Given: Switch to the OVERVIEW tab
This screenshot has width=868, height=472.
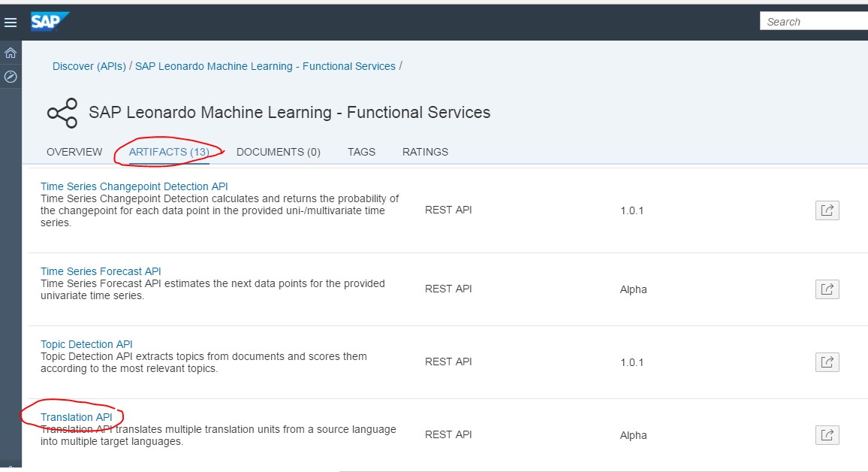Looking at the screenshot, I should tap(74, 152).
